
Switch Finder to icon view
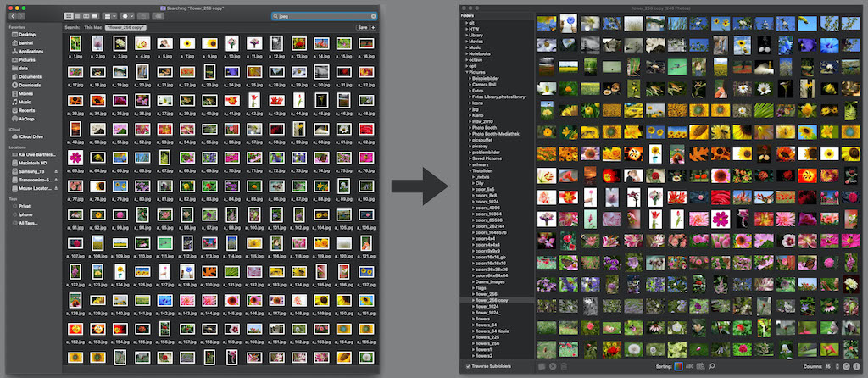[68, 17]
